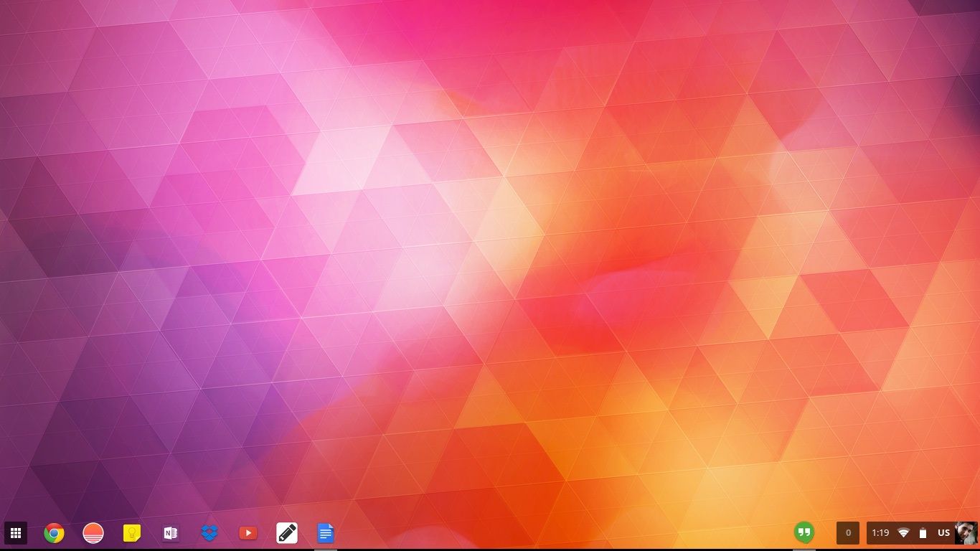
Task: Open Google Docs from the shelf
Action: (x=326, y=533)
